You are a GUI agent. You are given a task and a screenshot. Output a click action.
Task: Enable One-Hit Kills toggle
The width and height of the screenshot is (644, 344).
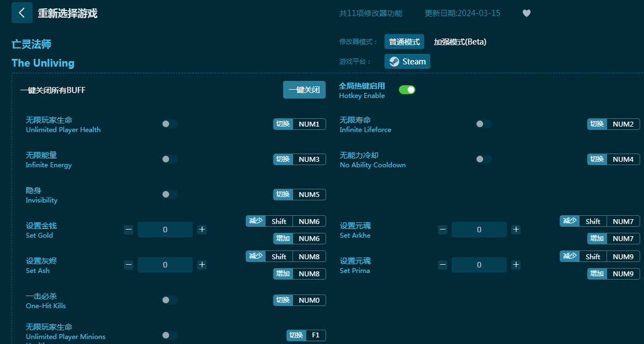click(170, 300)
